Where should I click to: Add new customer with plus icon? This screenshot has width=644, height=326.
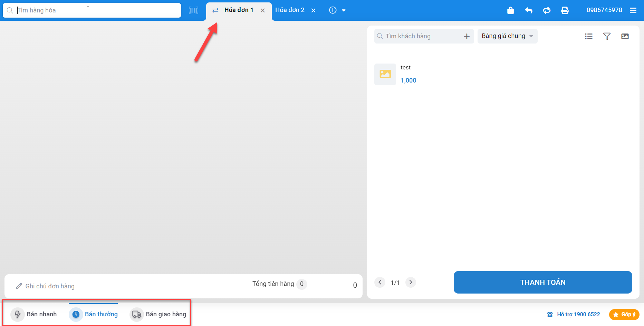(467, 36)
